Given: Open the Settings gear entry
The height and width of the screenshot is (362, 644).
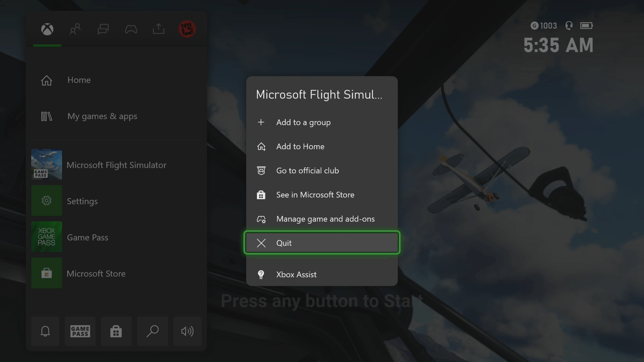Looking at the screenshot, I should (82, 201).
